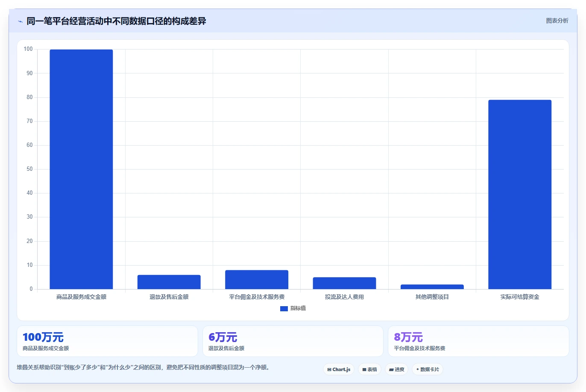Click the 实际可结算资金 x-axis label
Viewport: 586px width, 392px height.
(x=520, y=297)
